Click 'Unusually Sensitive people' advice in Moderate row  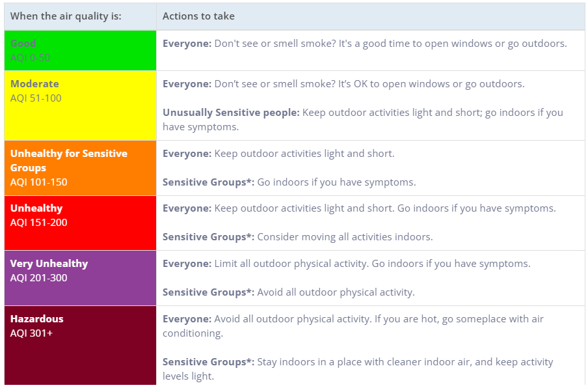(362, 119)
